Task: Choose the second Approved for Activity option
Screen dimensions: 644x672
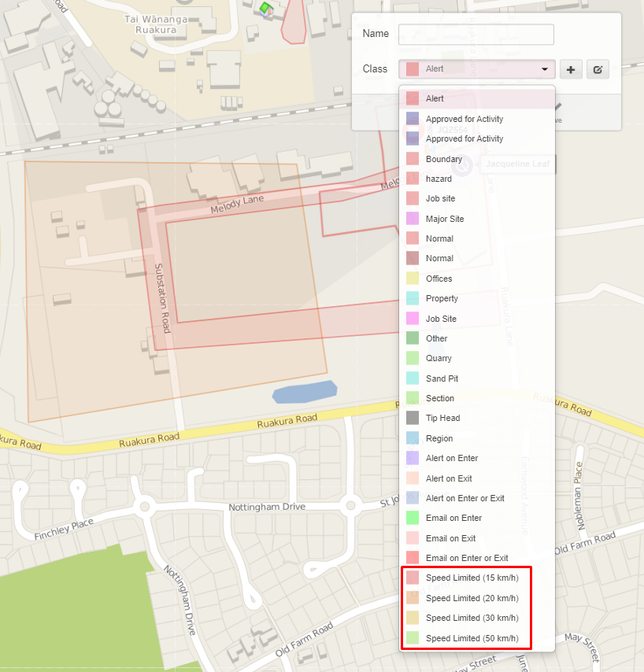Action: pyautogui.click(x=477, y=138)
